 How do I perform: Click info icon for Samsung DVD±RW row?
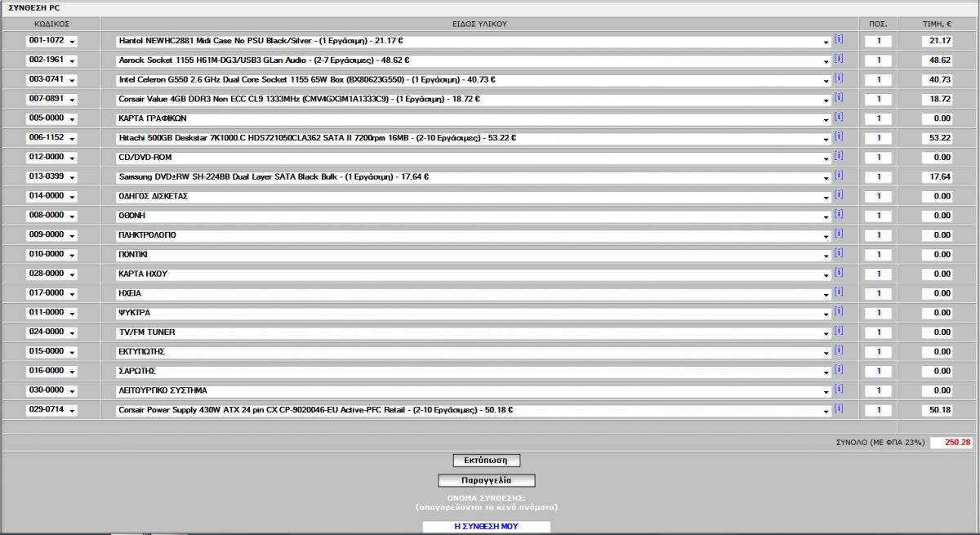839,176
